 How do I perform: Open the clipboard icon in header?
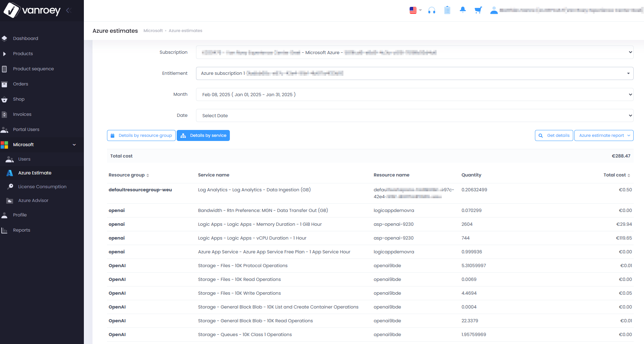[x=447, y=10]
